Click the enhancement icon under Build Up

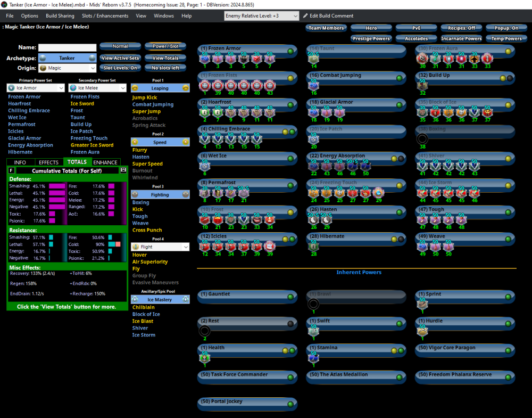tap(422, 85)
